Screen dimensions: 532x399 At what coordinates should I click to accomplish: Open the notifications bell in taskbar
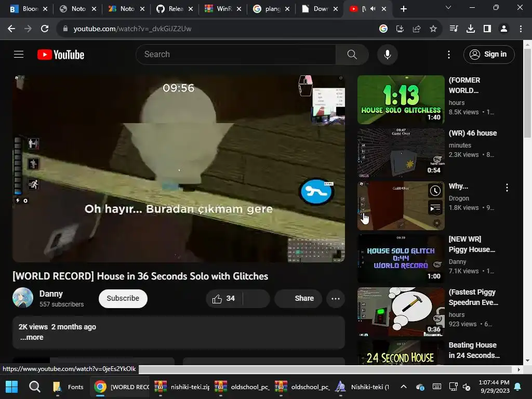[518, 387]
